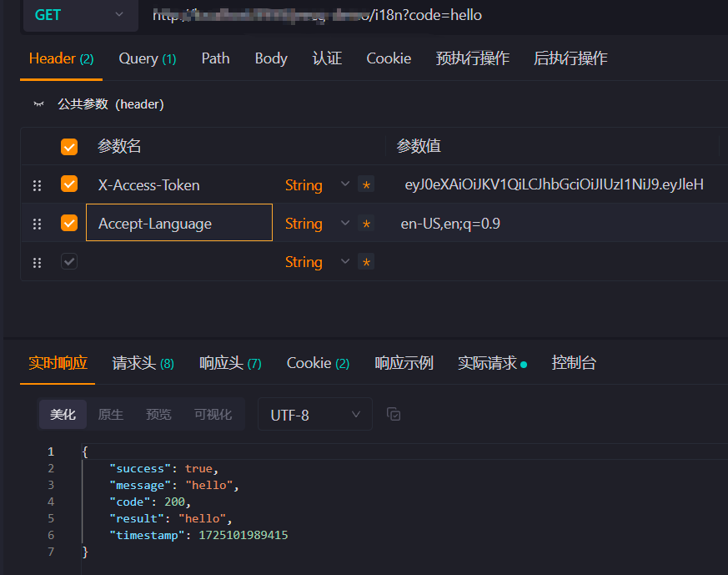Toggle the select-all checkbox beside 参数名
This screenshot has width=728, height=575.
(x=68, y=146)
